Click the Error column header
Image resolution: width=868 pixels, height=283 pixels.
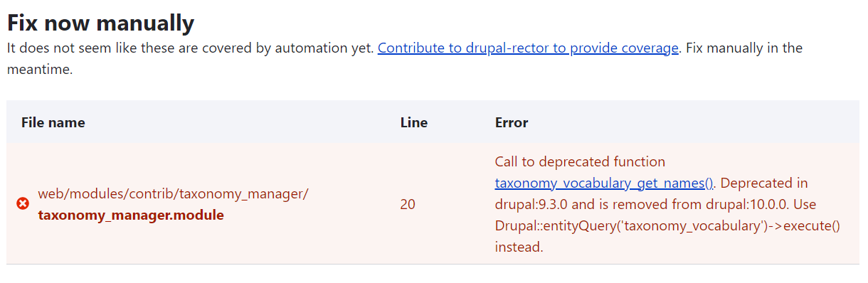pos(512,122)
